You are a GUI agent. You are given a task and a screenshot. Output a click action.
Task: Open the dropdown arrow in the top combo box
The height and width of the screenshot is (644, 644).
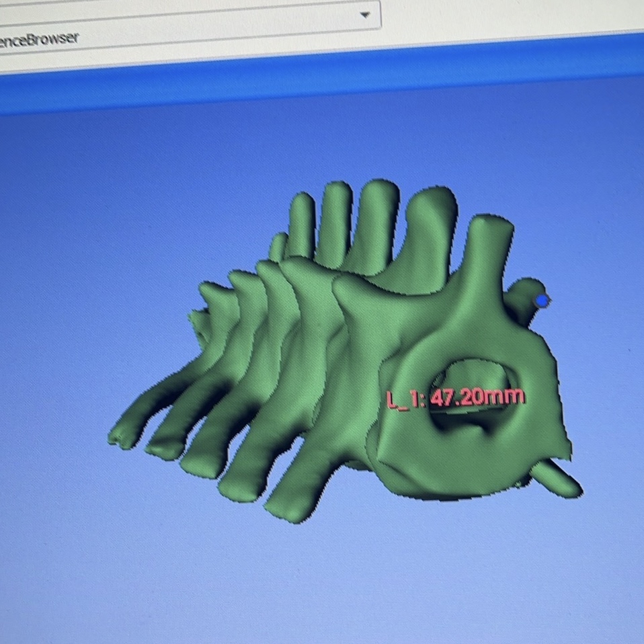(x=365, y=15)
